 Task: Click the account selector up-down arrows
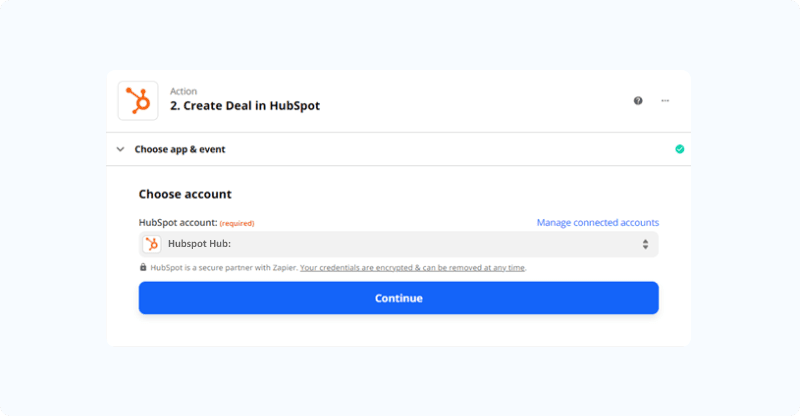(x=645, y=244)
